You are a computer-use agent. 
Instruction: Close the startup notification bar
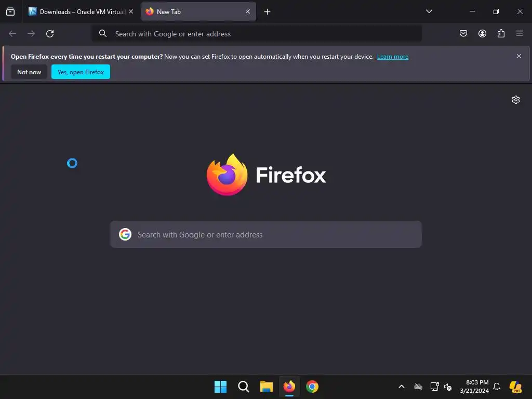click(x=519, y=56)
